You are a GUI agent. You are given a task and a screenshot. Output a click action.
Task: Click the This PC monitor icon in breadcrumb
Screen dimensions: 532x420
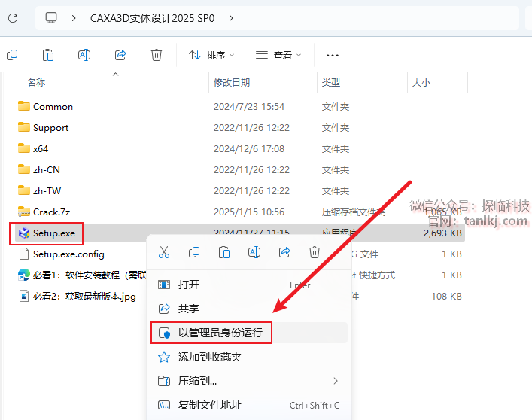click(x=51, y=17)
